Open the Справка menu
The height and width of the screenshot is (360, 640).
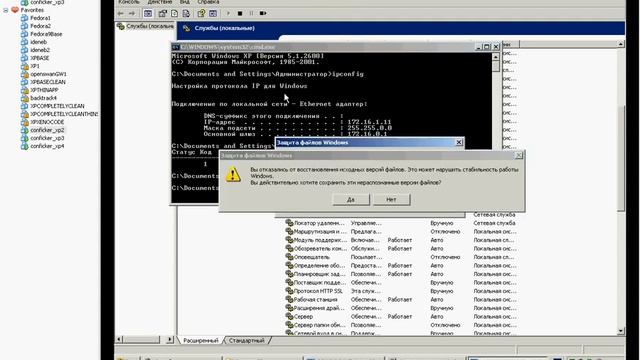tap(208, 2)
